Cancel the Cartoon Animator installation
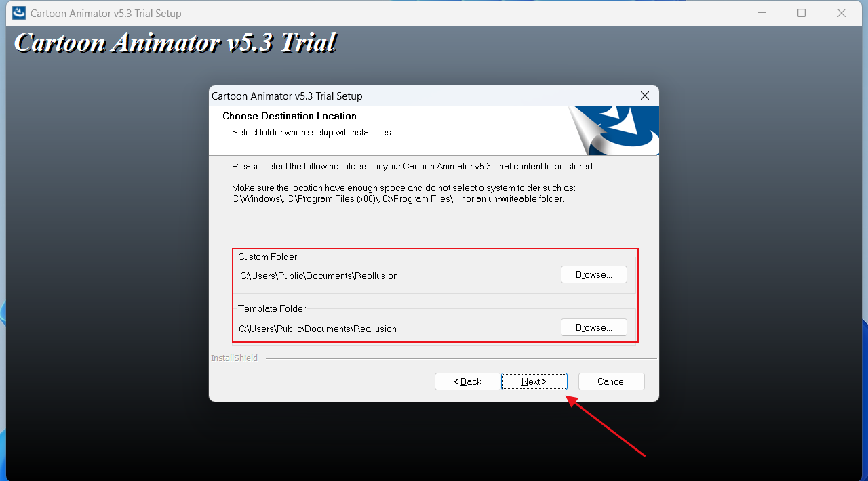The width and height of the screenshot is (868, 481). pyautogui.click(x=612, y=381)
